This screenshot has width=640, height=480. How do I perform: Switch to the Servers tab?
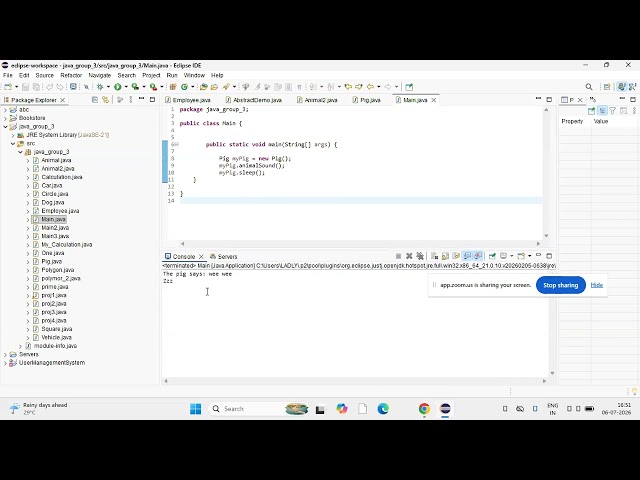tap(223, 256)
